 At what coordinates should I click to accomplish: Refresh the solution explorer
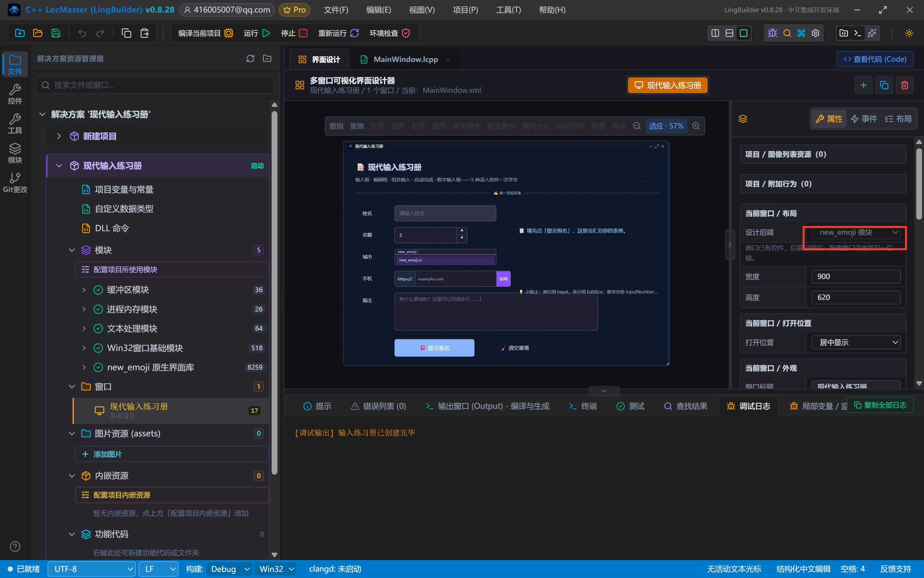click(250, 58)
